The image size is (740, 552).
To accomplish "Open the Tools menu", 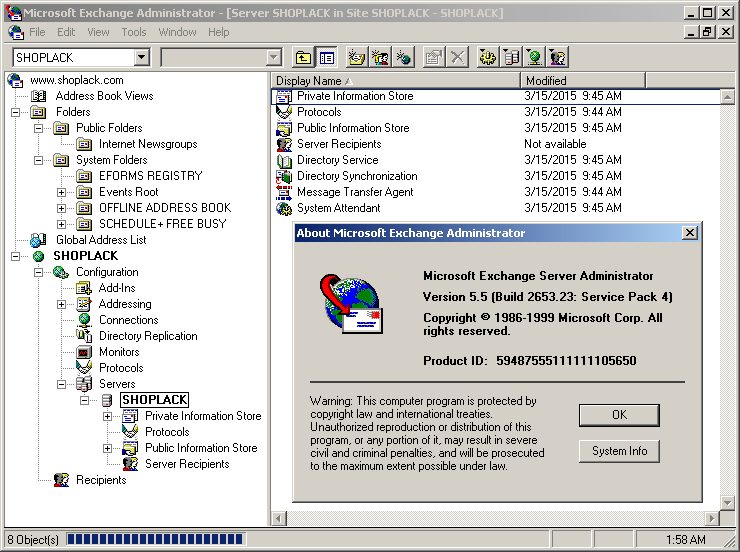I will [x=134, y=32].
